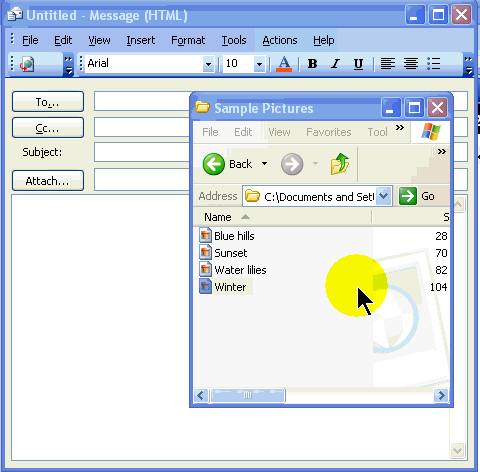This screenshot has width=480, height=472.
Task: Click the green Go arrow button
Action: [408, 196]
